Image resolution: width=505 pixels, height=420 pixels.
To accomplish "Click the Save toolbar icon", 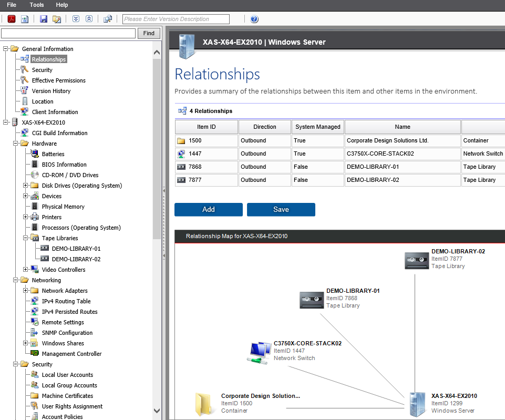I will [x=44, y=18].
